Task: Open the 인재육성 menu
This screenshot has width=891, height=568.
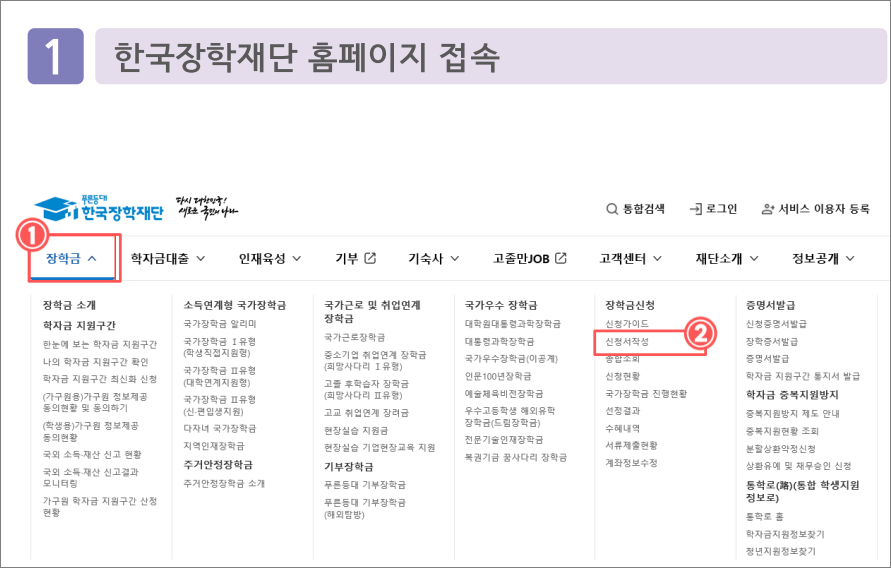Action: (262, 258)
